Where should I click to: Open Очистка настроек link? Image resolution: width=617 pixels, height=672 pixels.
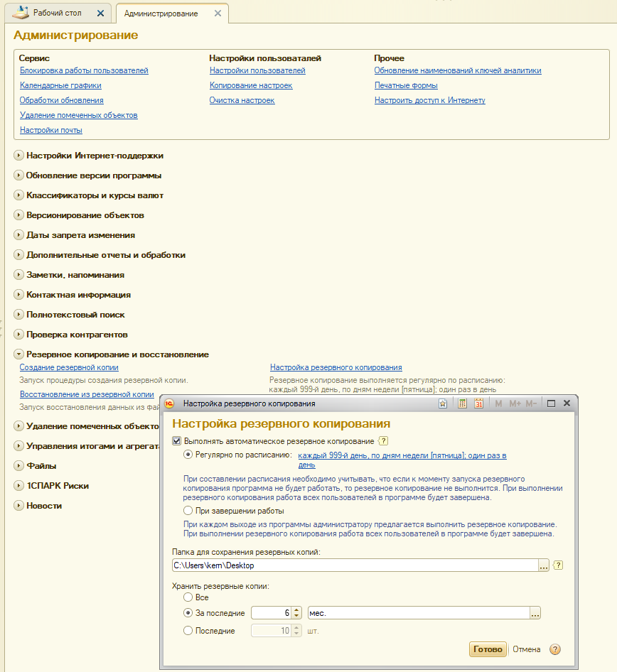click(242, 100)
